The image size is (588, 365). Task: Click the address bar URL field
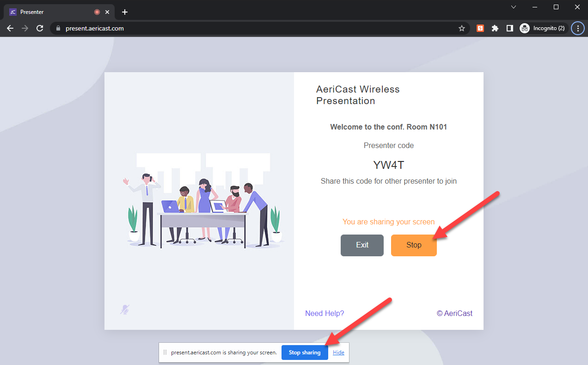(x=259, y=28)
